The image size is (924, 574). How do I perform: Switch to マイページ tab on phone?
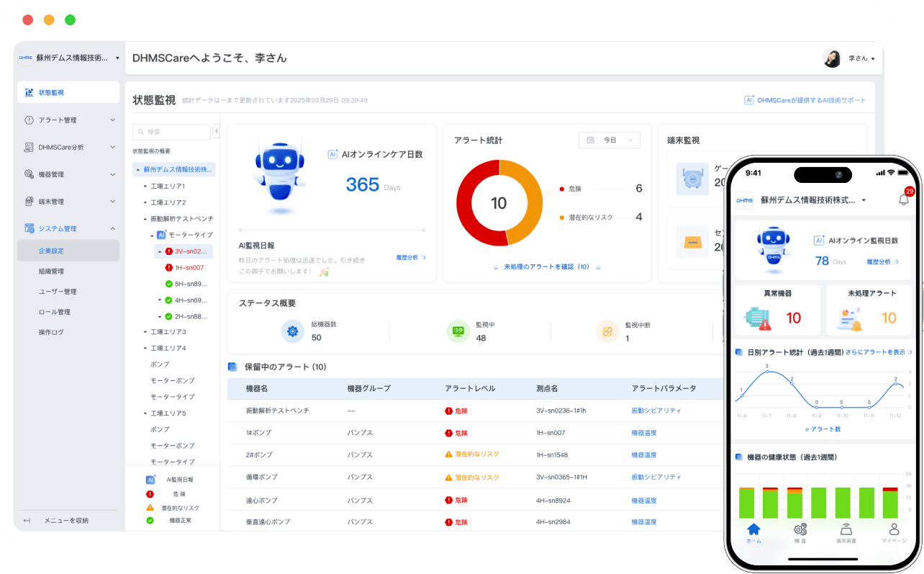pos(894,533)
